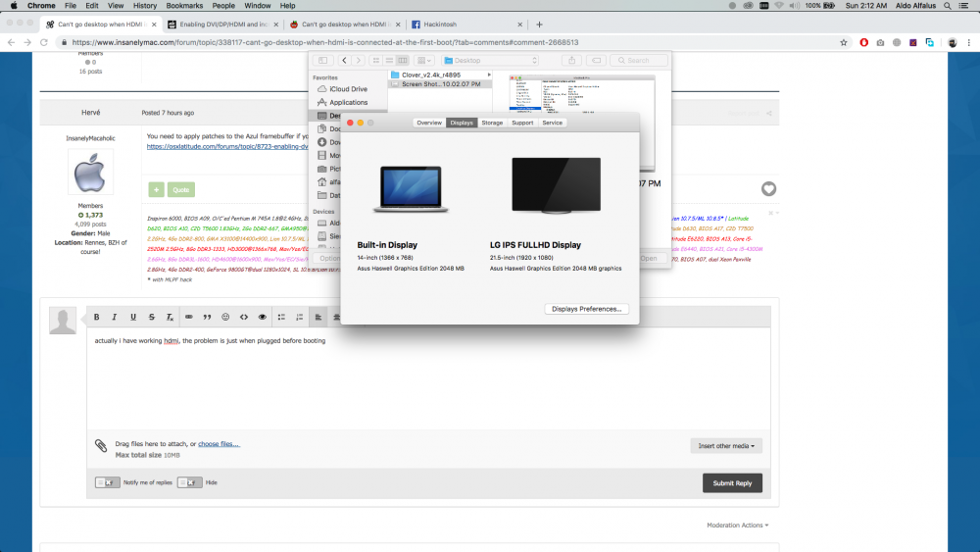Switch to Hackintosh Facebook tab
980x552 pixels.
pyautogui.click(x=465, y=25)
